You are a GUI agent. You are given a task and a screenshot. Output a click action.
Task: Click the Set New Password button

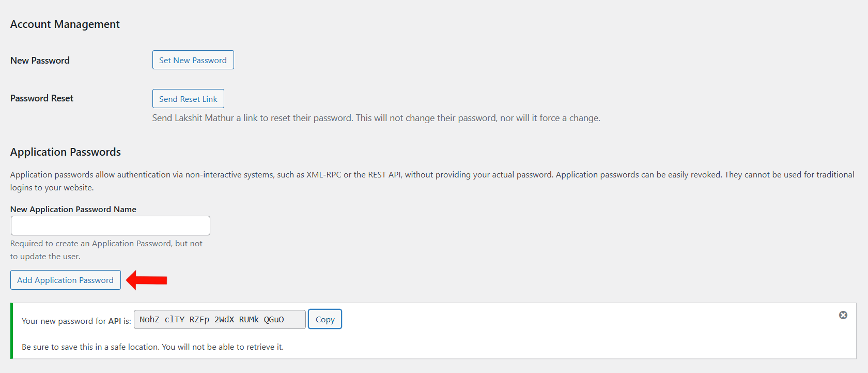pyautogui.click(x=193, y=60)
